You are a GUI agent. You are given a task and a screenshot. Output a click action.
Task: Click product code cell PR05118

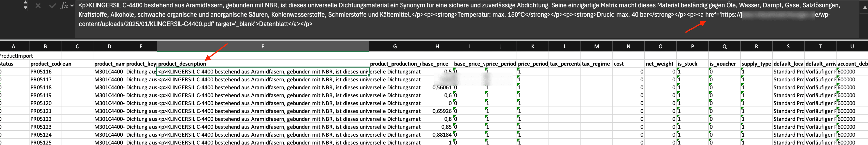click(x=45, y=87)
